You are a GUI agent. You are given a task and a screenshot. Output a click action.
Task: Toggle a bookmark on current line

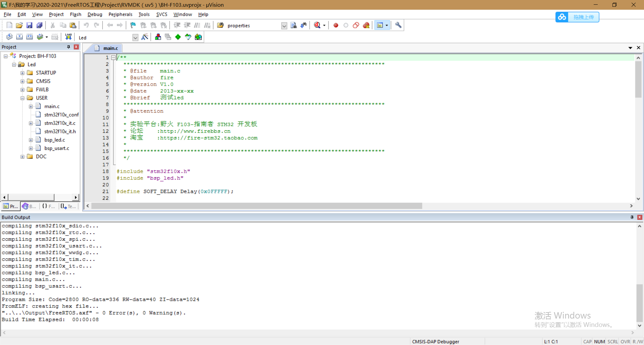click(133, 25)
